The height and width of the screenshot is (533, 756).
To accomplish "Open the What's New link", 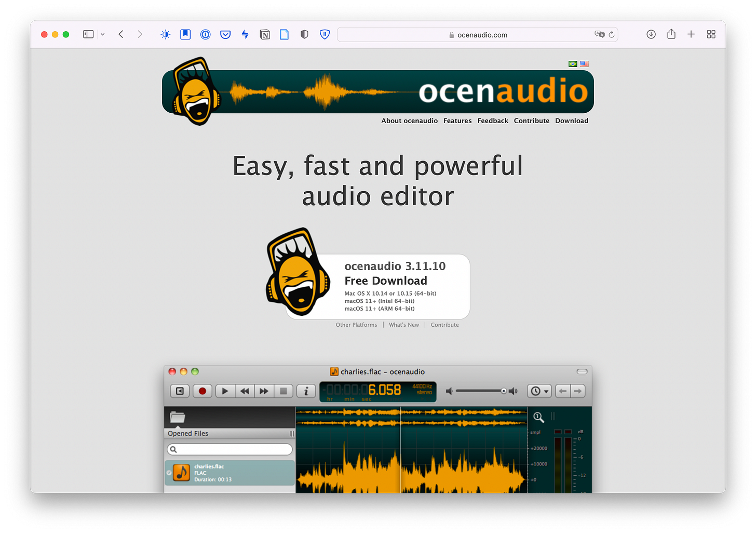I will point(404,325).
